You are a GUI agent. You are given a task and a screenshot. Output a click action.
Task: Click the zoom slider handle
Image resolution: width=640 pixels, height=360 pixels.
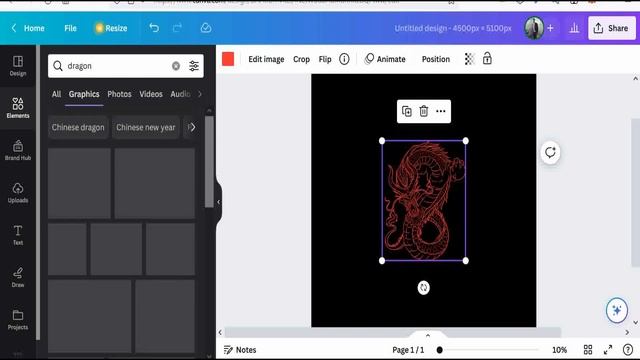(x=440, y=350)
